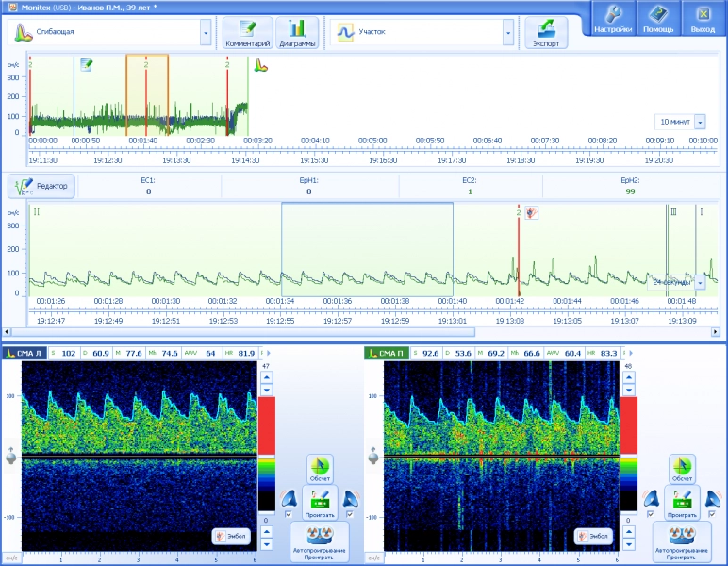Toggle left speaker checkbox in СМА П panel
This screenshot has width=728, height=566.
click(x=651, y=514)
